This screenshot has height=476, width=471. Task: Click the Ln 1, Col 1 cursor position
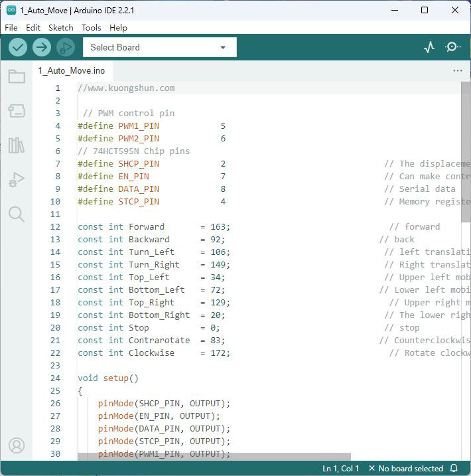[x=340, y=469]
